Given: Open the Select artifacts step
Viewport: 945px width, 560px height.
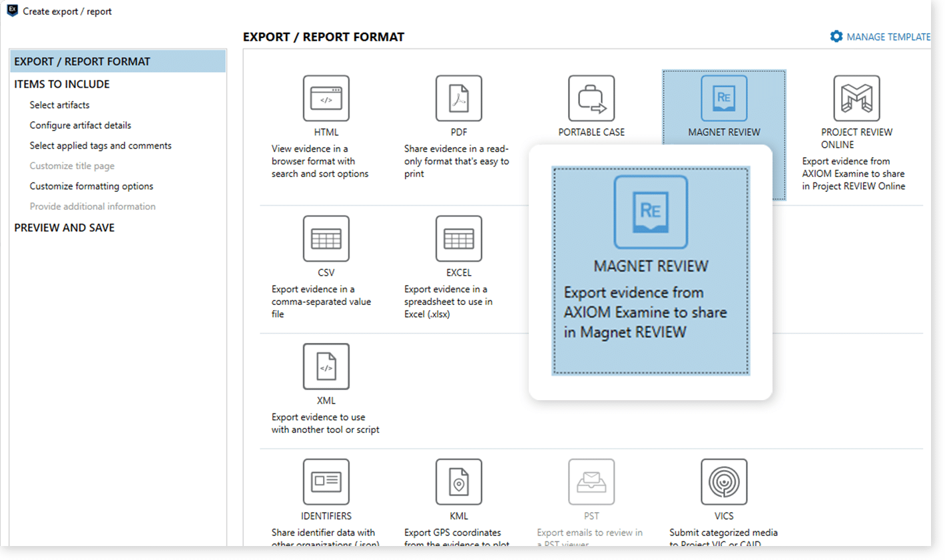Looking at the screenshot, I should click(59, 105).
